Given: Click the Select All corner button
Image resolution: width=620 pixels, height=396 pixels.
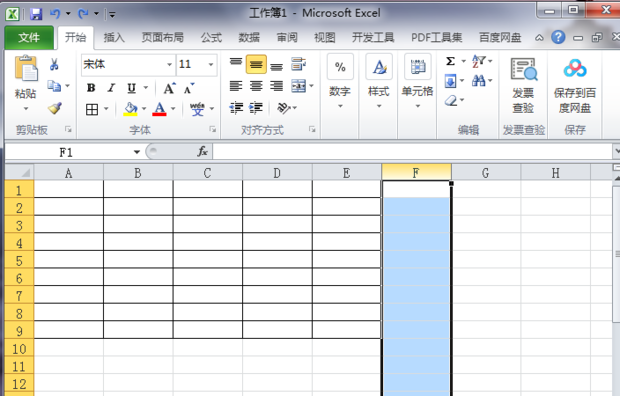Looking at the screenshot, I should [19, 173].
